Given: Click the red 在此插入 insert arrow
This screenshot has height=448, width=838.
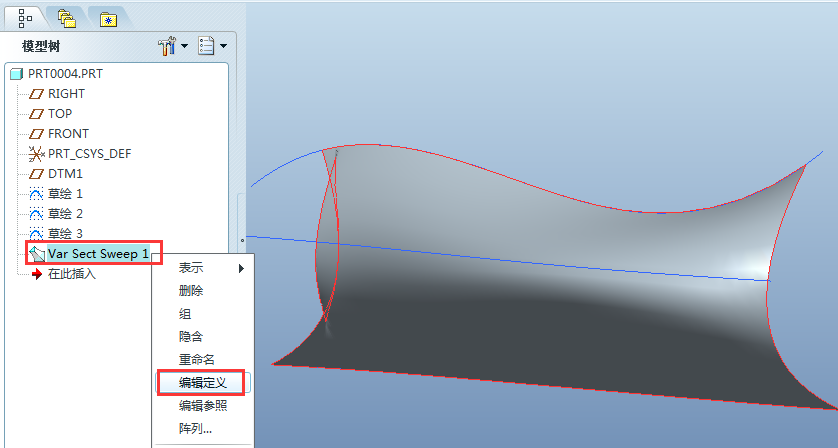Looking at the screenshot, I should point(38,274).
